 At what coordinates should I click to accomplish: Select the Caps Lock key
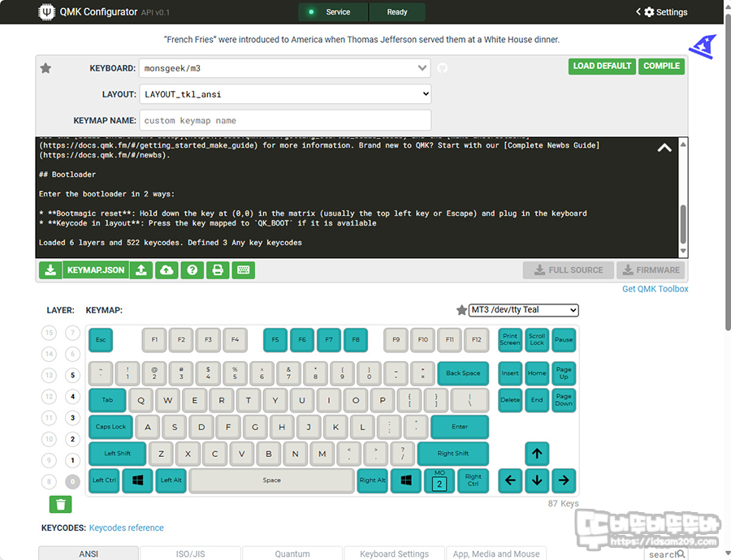[x=111, y=427]
